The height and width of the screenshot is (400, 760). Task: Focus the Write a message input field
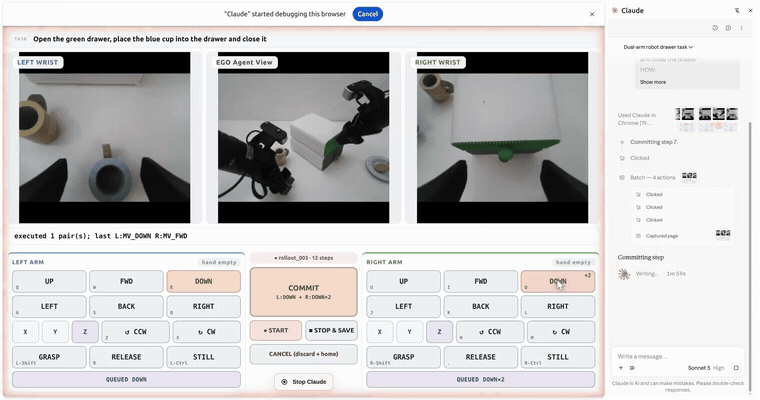pyautogui.click(x=677, y=356)
